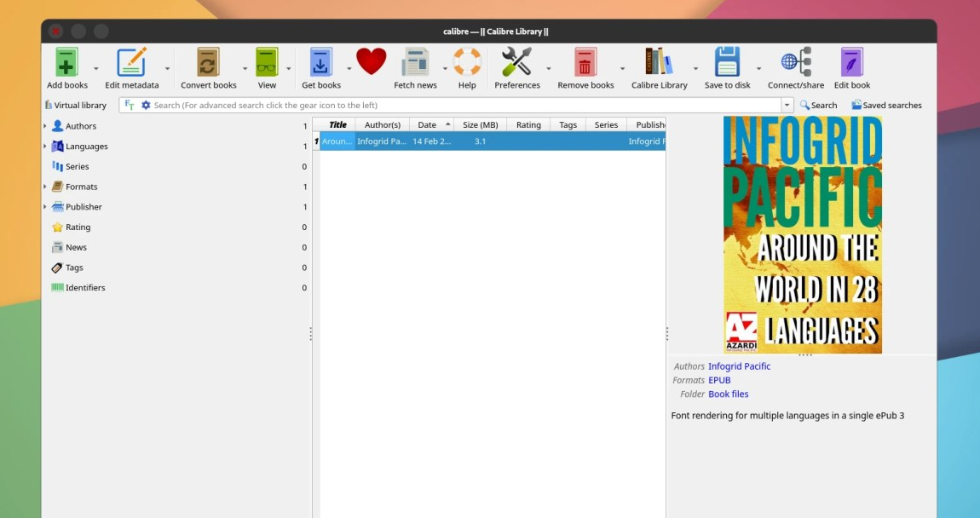980x518 pixels.
Task: Select Formats in tag browser
Action: (81, 187)
